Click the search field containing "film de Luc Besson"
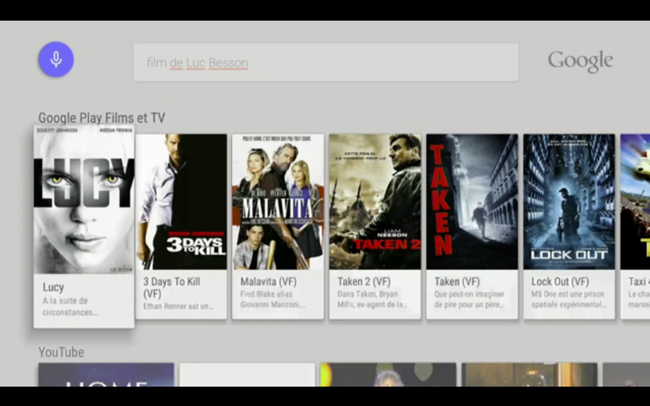This screenshot has height=406, width=650. pyautogui.click(x=325, y=63)
